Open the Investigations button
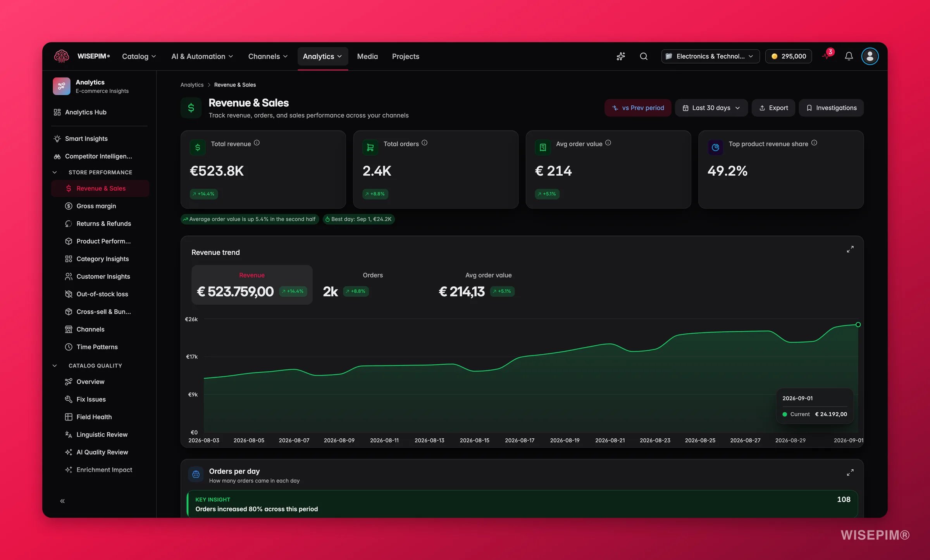Viewport: 930px width, 560px height. click(831, 108)
